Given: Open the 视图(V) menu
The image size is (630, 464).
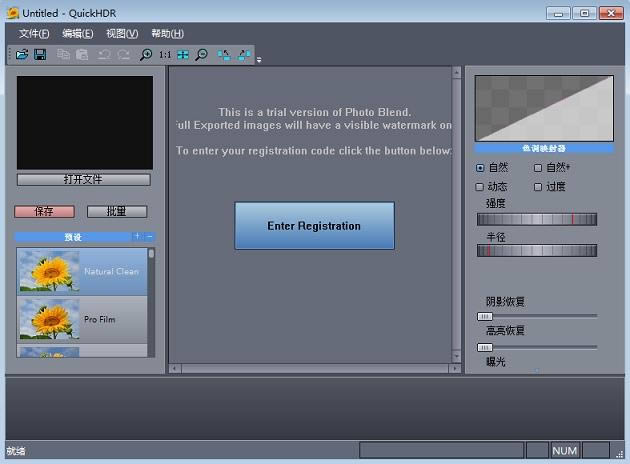Looking at the screenshot, I should coord(122,34).
